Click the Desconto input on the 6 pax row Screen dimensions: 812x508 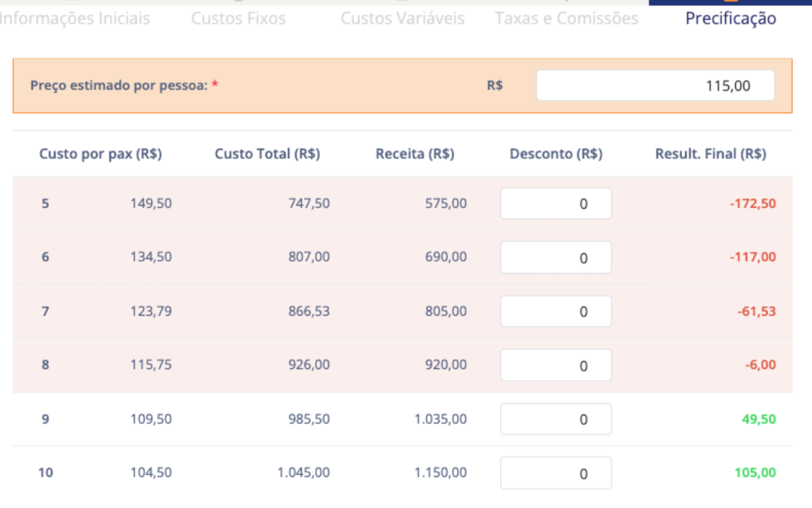(556, 257)
